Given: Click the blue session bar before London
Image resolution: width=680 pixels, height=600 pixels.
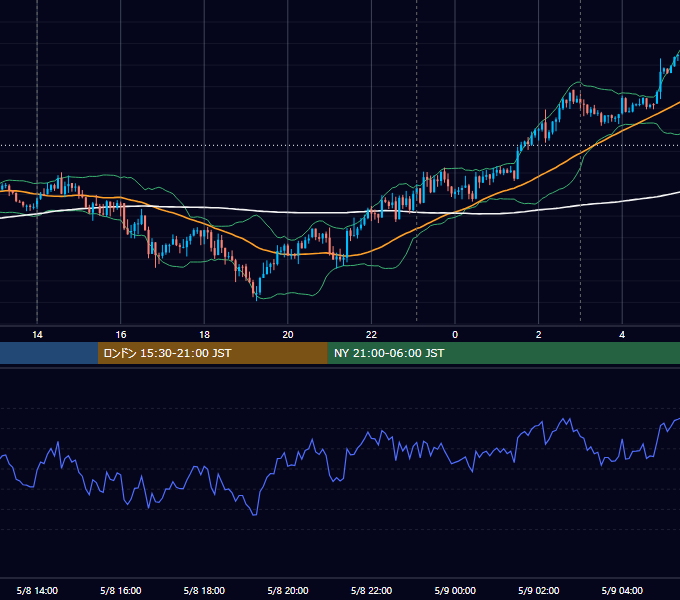Looking at the screenshot, I should pyautogui.click(x=49, y=353).
